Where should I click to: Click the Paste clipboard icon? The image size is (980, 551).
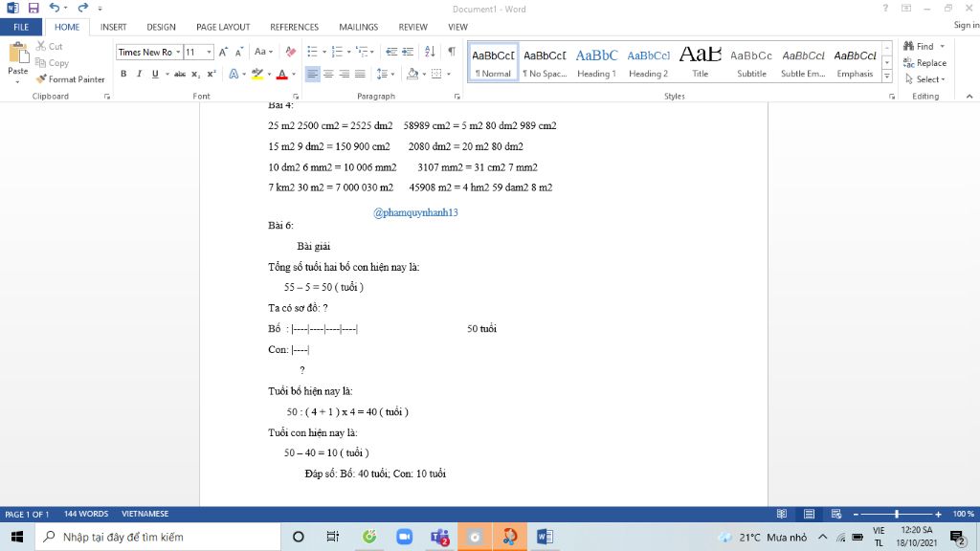(x=17, y=55)
